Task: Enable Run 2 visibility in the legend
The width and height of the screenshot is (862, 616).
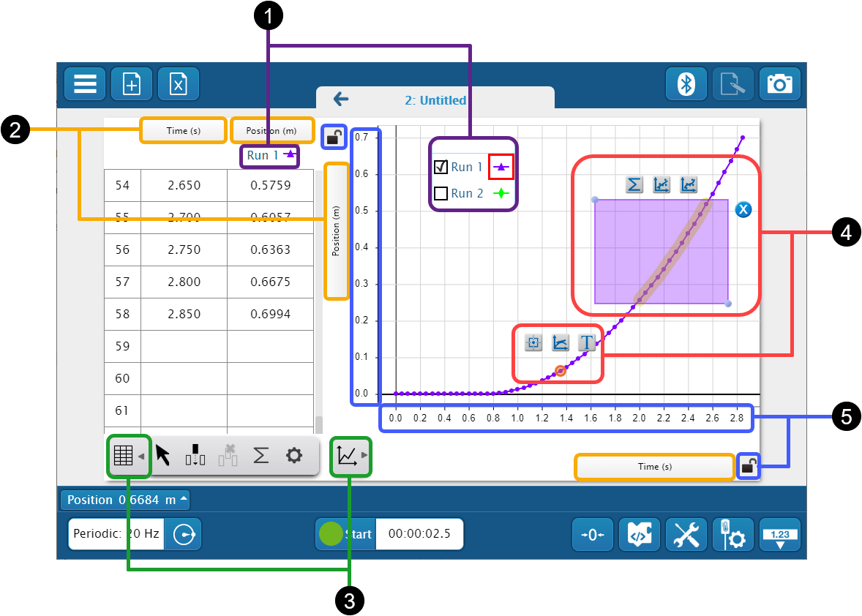Action: tap(440, 193)
